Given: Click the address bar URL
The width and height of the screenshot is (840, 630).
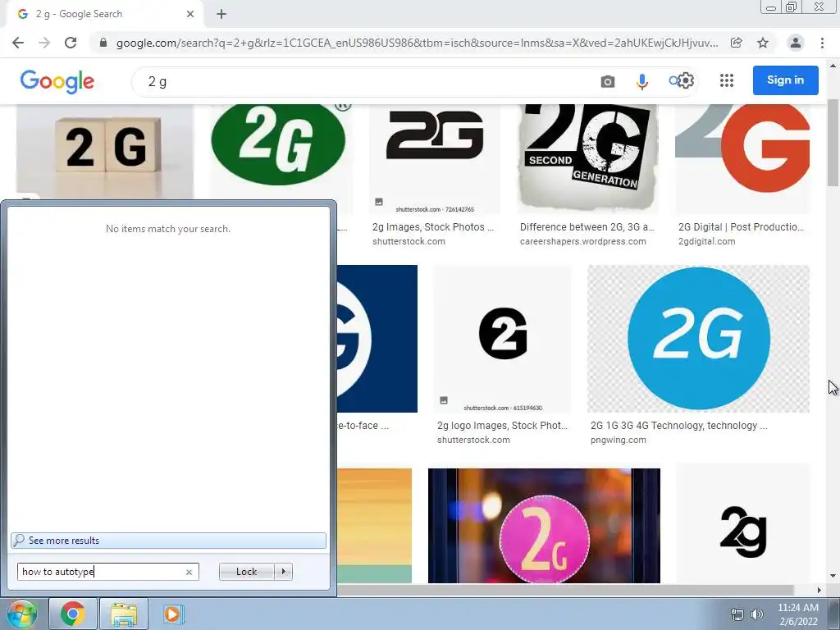Looking at the screenshot, I should 417,43.
